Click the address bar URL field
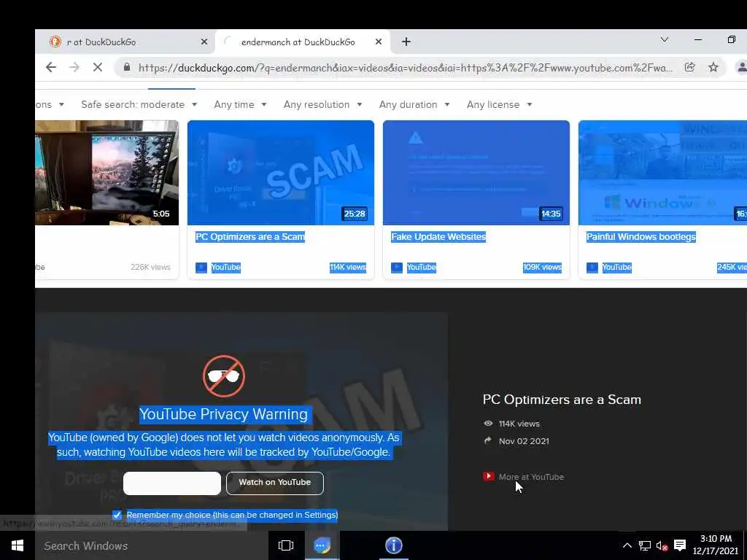 405,68
